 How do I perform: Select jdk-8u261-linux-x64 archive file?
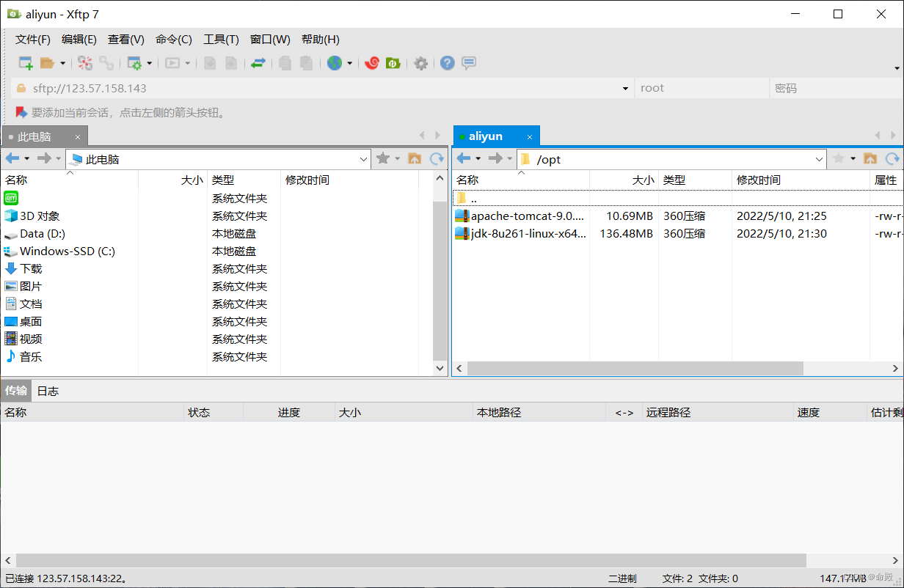521,234
